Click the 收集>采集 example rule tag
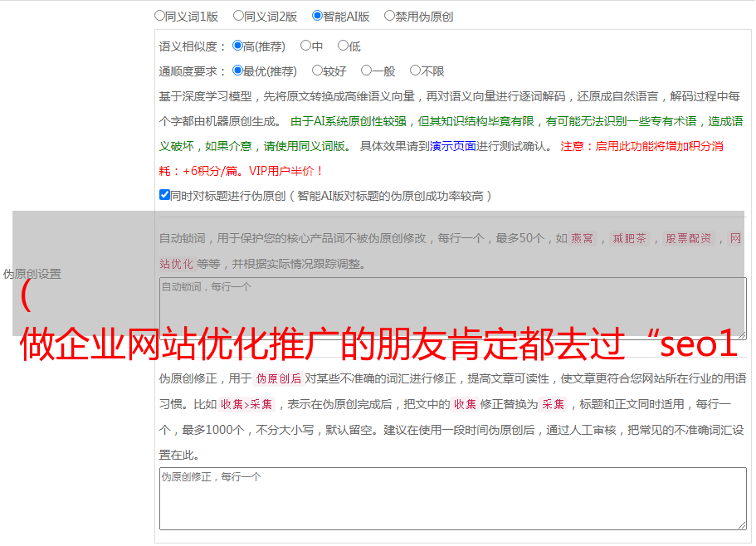Screen dimensions: 756x546 (246, 404)
